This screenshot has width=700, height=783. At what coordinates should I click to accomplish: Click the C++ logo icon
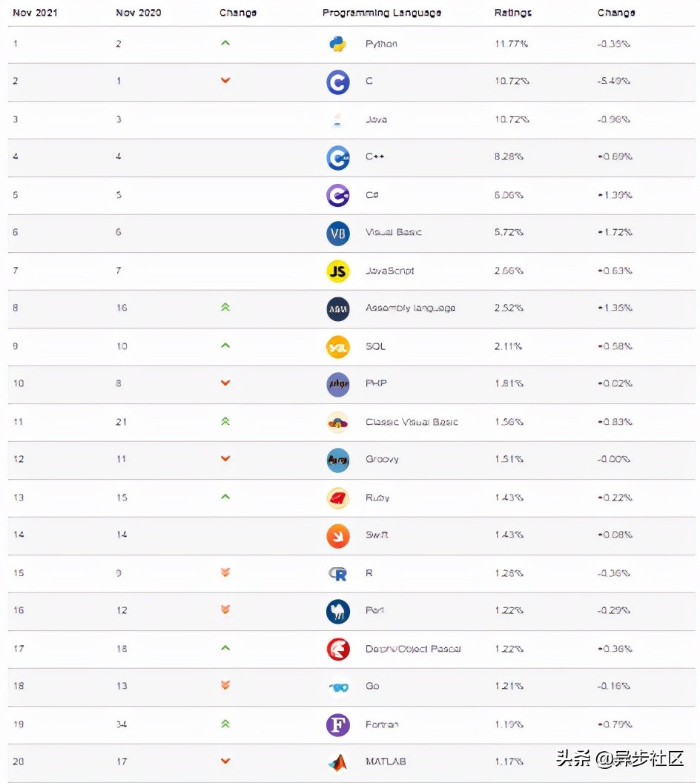coord(338,158)
